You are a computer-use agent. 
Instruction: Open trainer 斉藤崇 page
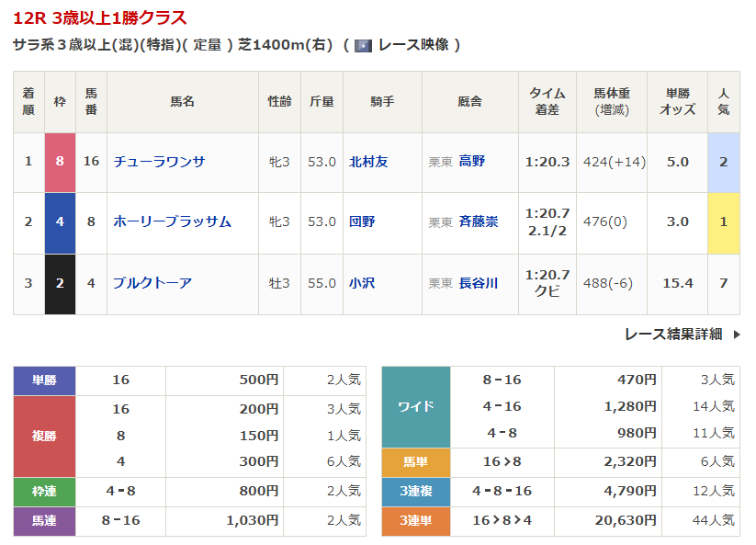pyautogui.click(x=478, y=221)
